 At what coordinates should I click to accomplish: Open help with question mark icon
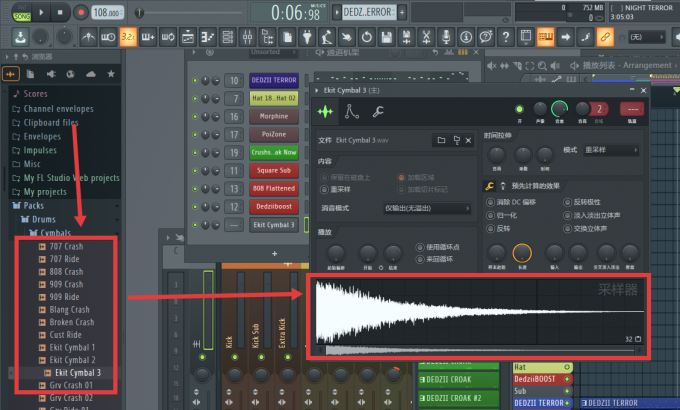[x=506, y=37]
